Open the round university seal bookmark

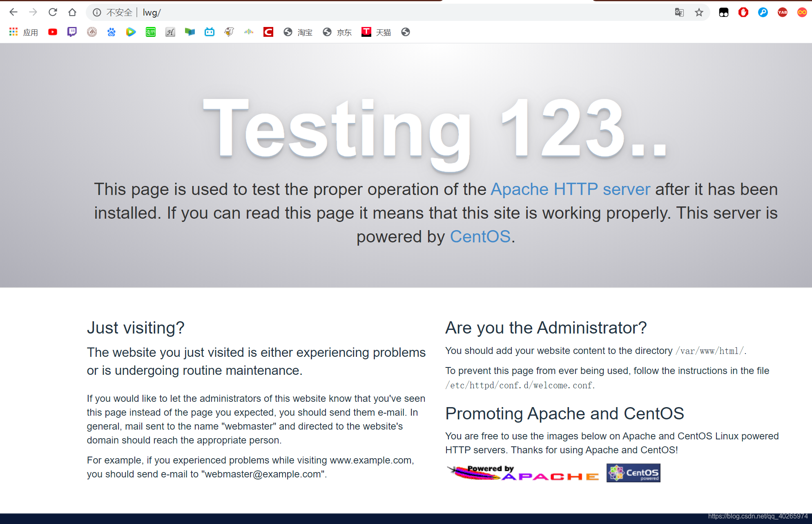(x=92, y=32)
